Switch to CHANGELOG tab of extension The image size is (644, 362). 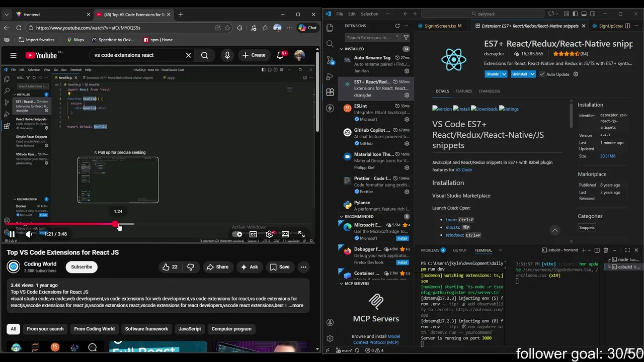489,91
